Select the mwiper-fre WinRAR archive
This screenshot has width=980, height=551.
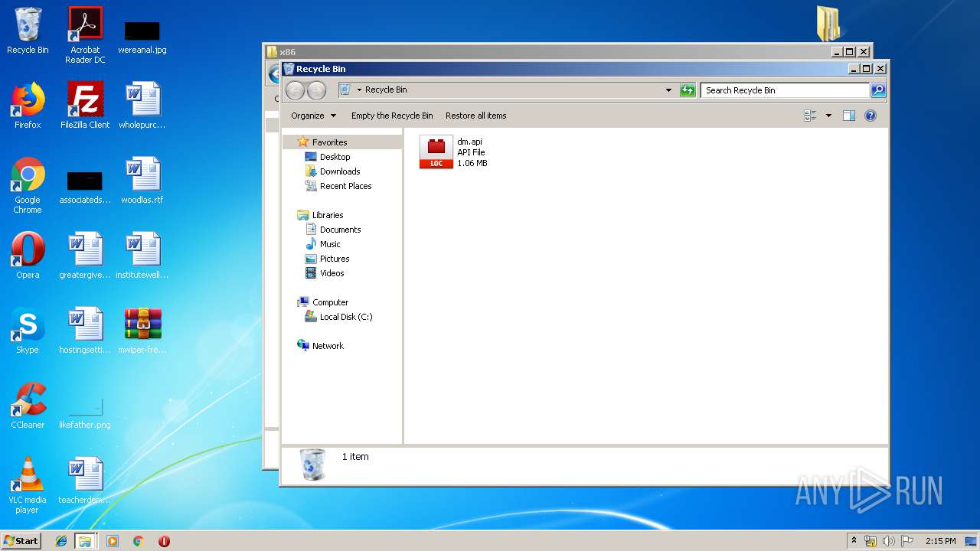pos(142,331)
